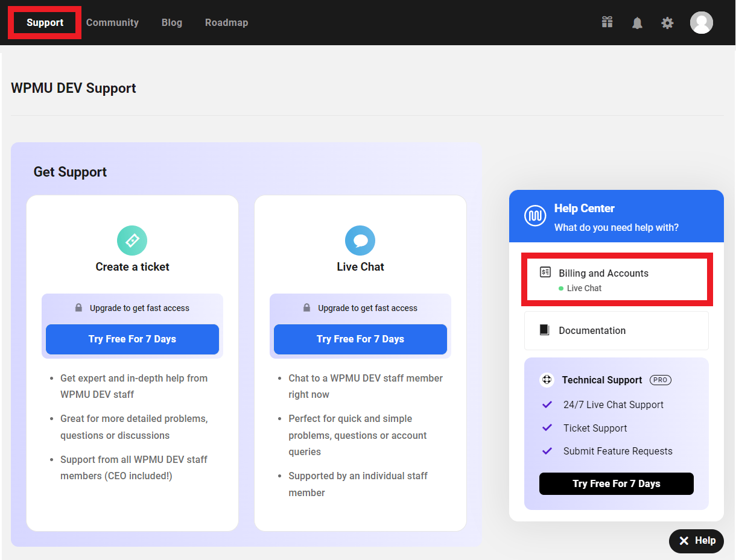736x560 pixels.
Task: Open the gift promotions icon
Action: [607, 22]
